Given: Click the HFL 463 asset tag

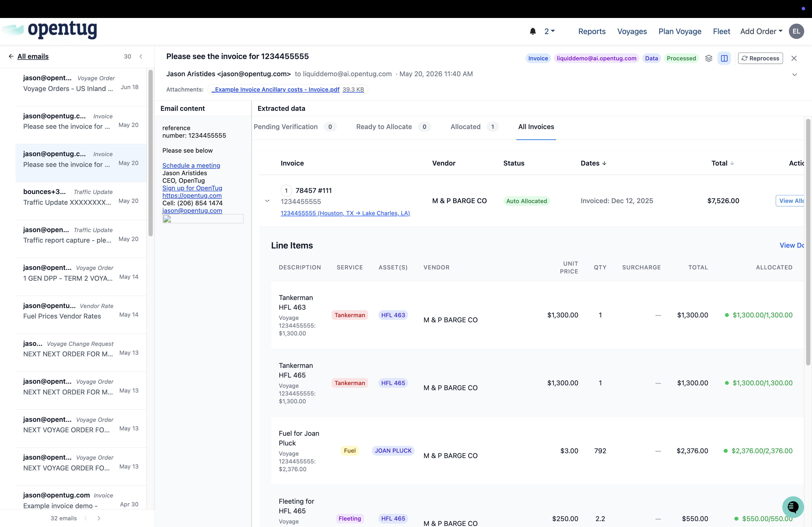Looking at the screenshot, I should point(393,315).
